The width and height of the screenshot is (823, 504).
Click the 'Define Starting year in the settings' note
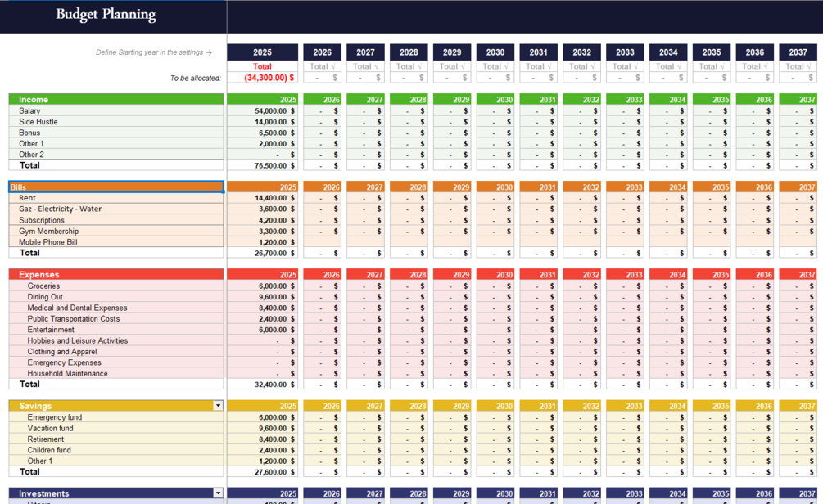coord(154,52)
